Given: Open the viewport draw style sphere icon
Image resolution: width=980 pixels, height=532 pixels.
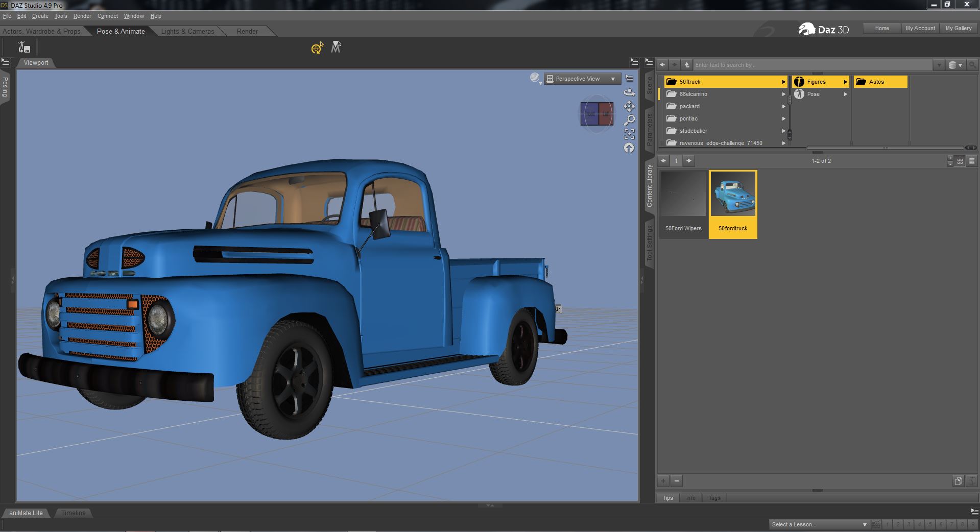Looking at the screenshot, I should (535, 78).
